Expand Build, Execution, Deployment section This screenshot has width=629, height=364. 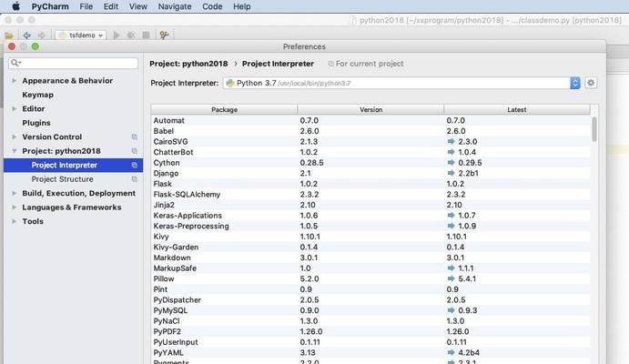[x=14, y=193]
